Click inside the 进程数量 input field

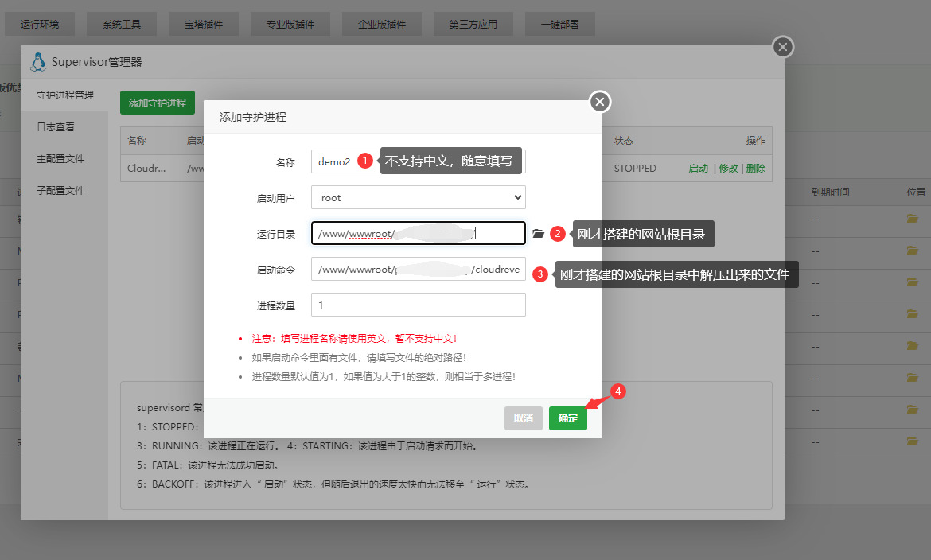(x=418, y=305)
